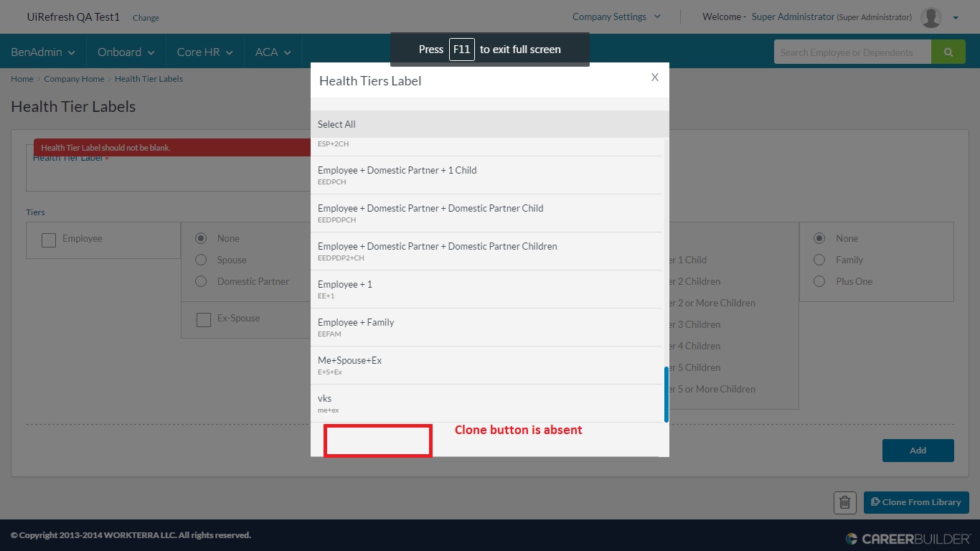Close the Health Tiers Label dialog
The height and width of the screenshot is (551, 980).
tap(654, 77)
